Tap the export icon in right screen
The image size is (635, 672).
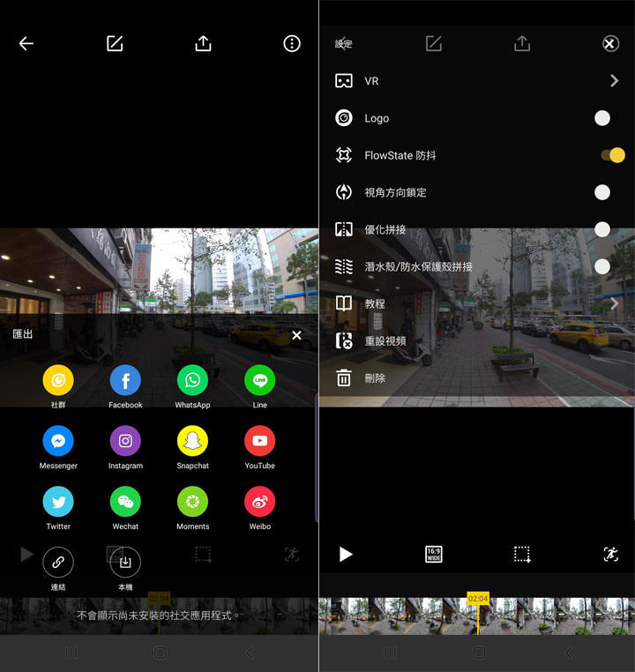[x=522, y=44]
